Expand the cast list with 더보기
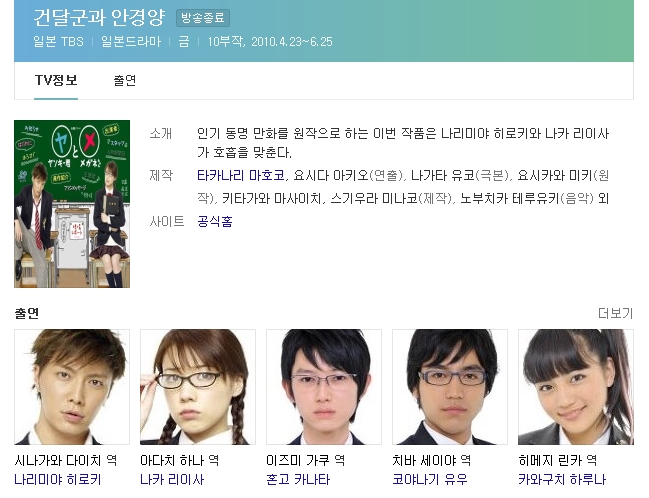 click(615, 313)
